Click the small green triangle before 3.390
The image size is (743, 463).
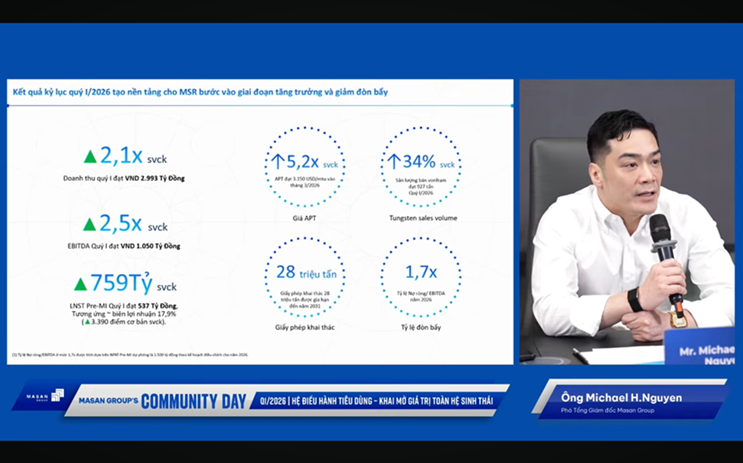[x=87, y=322]
